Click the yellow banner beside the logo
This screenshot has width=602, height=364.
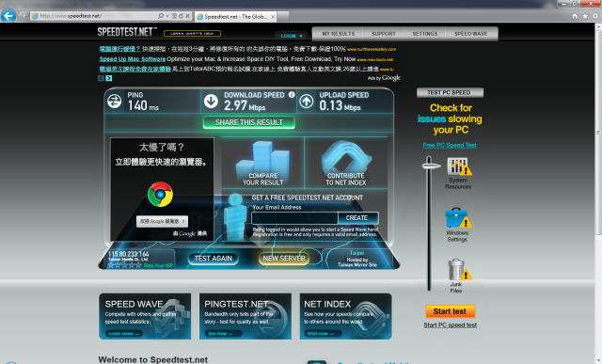click(x=192, y=34)
